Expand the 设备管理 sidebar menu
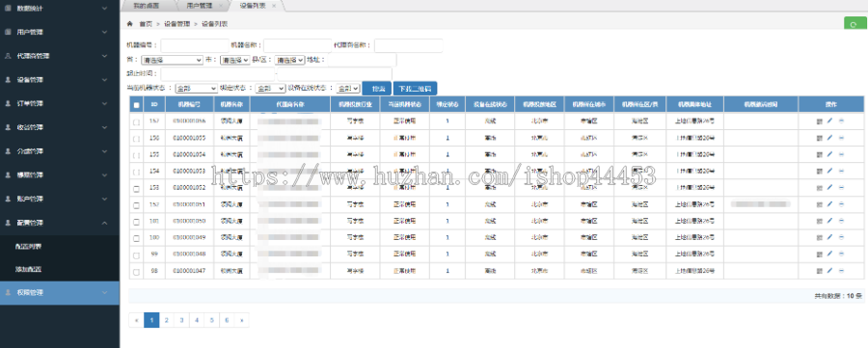Image resolution: width=868 pixels, height=348 pixels. pyautogui.click(x=60, y=80)
